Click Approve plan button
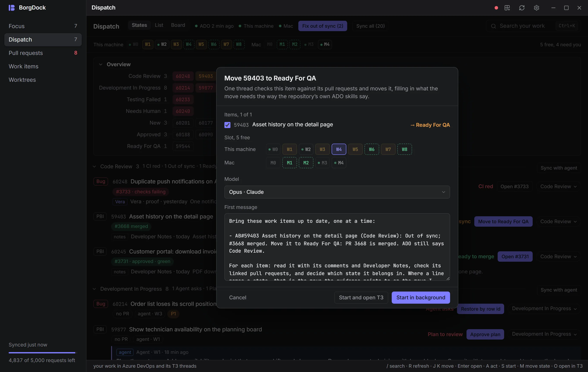 point(485,334)
